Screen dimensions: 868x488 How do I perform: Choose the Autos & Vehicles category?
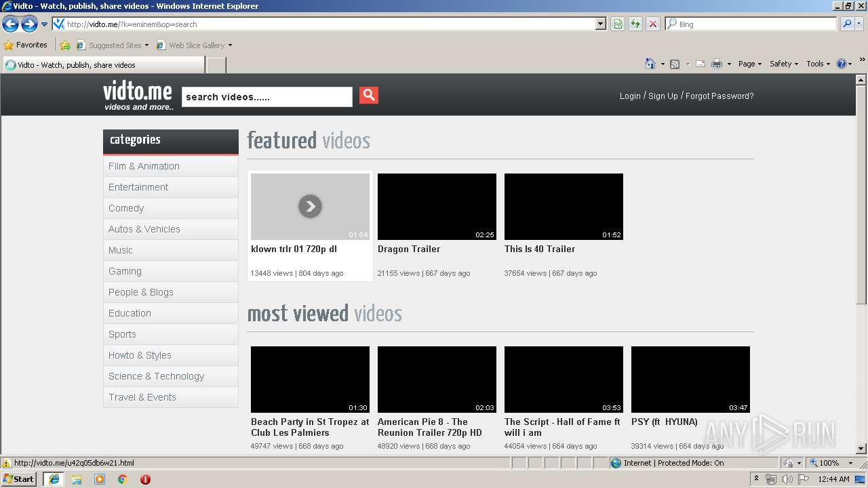171,229
